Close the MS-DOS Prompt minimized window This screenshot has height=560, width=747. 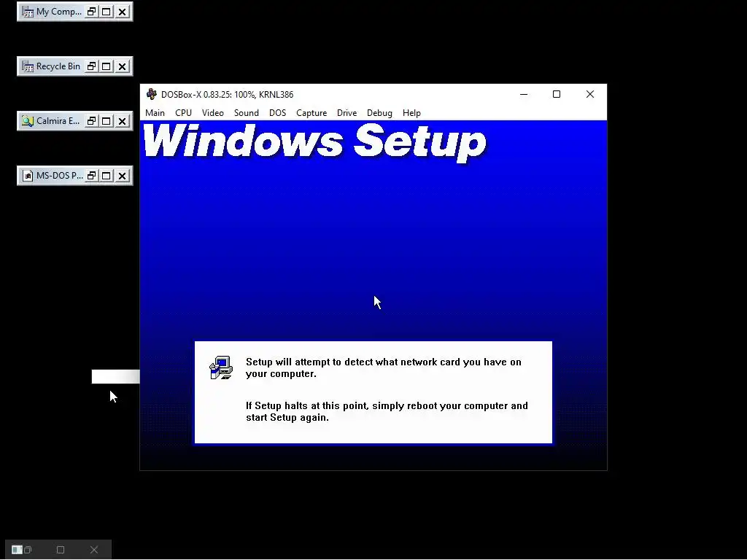coord(123,176)
